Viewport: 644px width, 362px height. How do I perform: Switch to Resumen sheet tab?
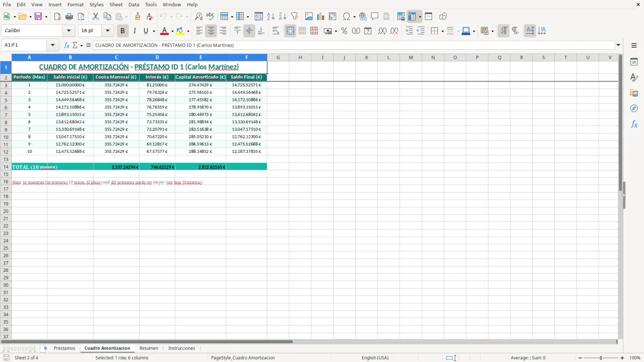click(149, 348)
